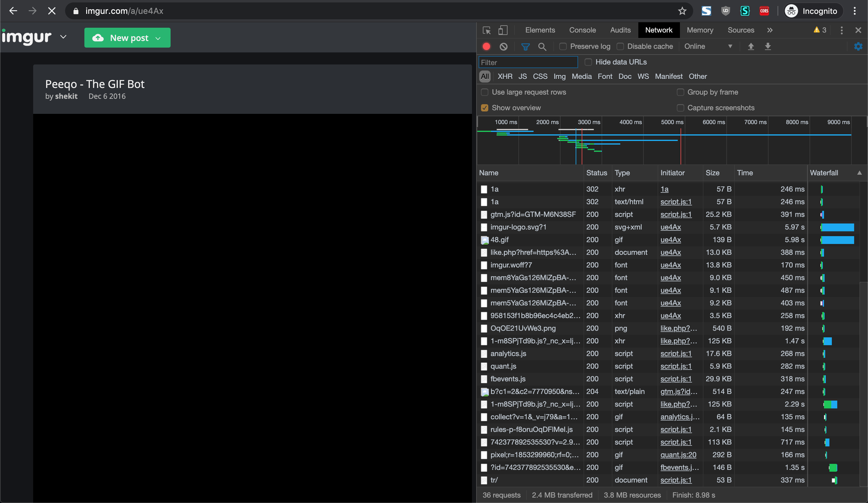Toggle the filter funnel icon
The width and height of the screenshot is (868, 503).
[525, 46]
